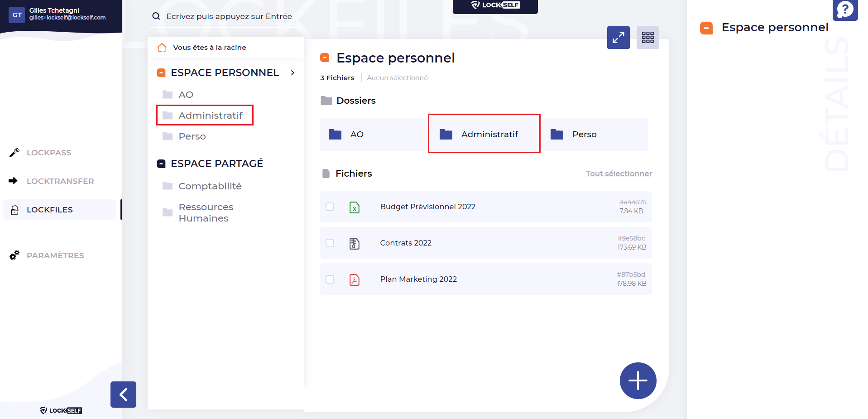Click 'Vous êtes à la racine' breadcrumb

(x=210, y=48)
